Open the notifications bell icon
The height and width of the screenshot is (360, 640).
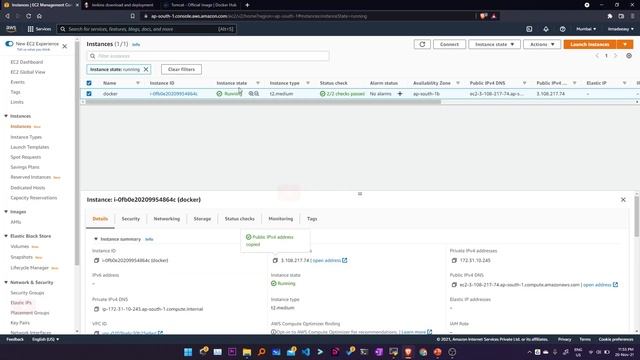546,29
